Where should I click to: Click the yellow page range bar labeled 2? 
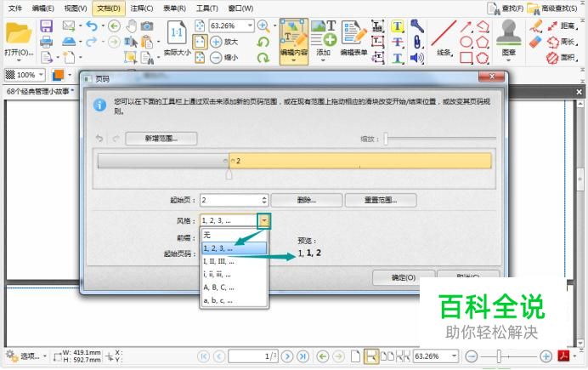pyautogui.click(x=360, y=161)
